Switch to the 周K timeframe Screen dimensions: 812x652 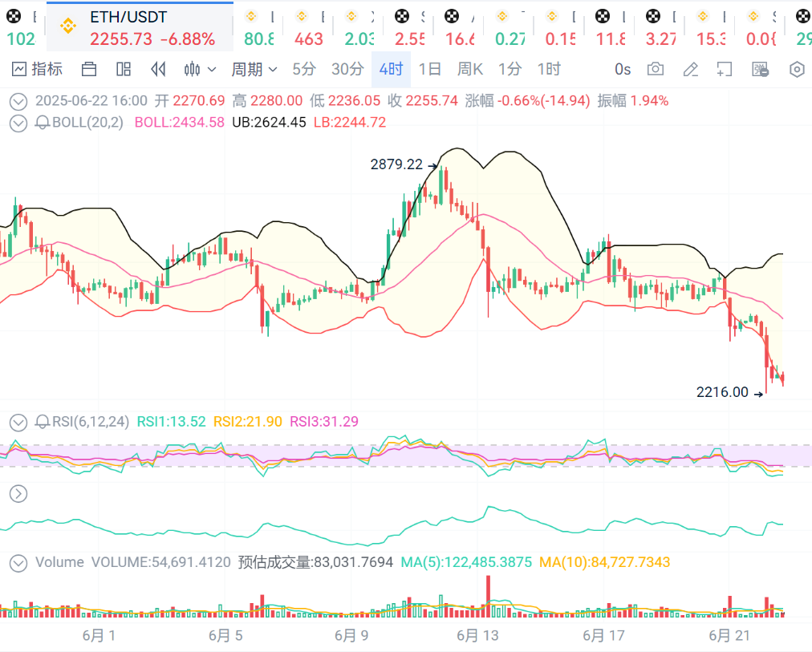click(x=469, y=69)
